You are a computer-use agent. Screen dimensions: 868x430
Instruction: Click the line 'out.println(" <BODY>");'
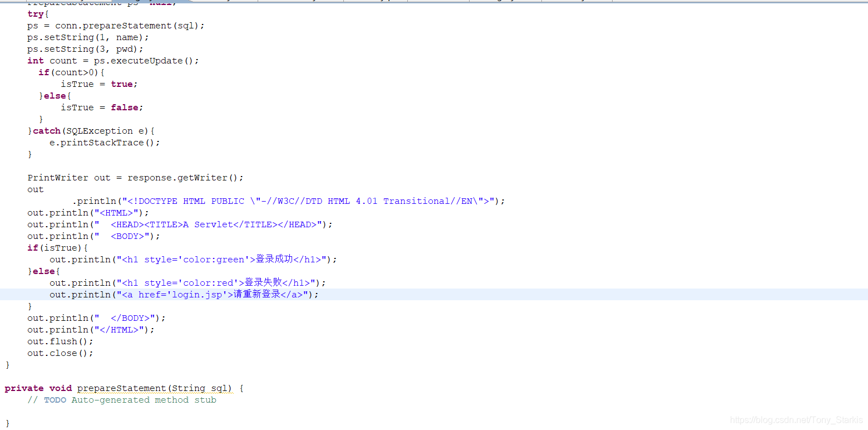click(93, 236)
